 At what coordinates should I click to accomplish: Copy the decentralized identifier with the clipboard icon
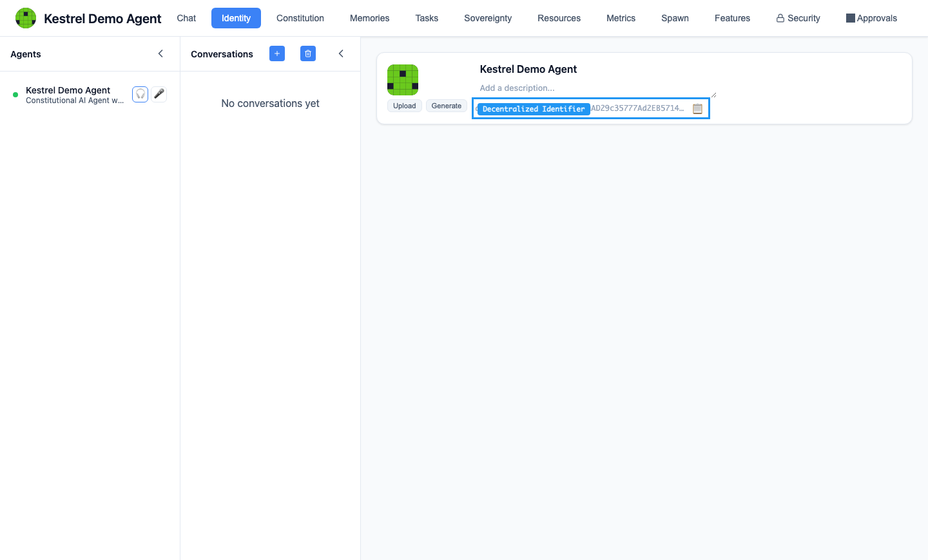pos(697,108)
